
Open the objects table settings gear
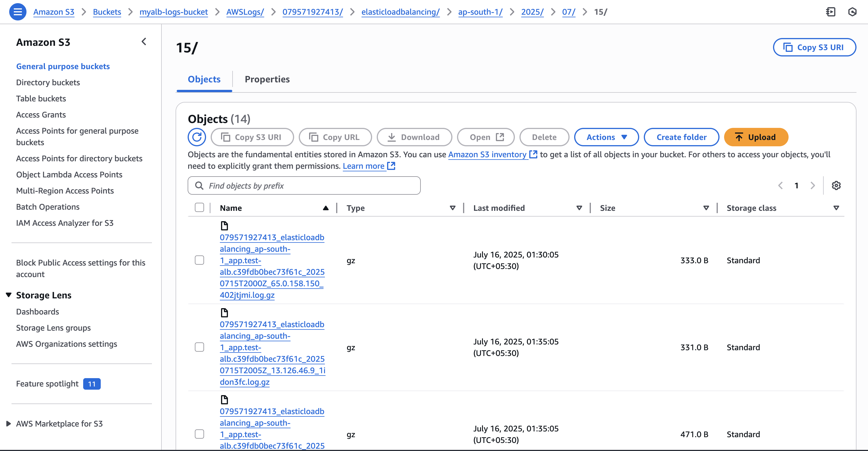pos(836,185)
